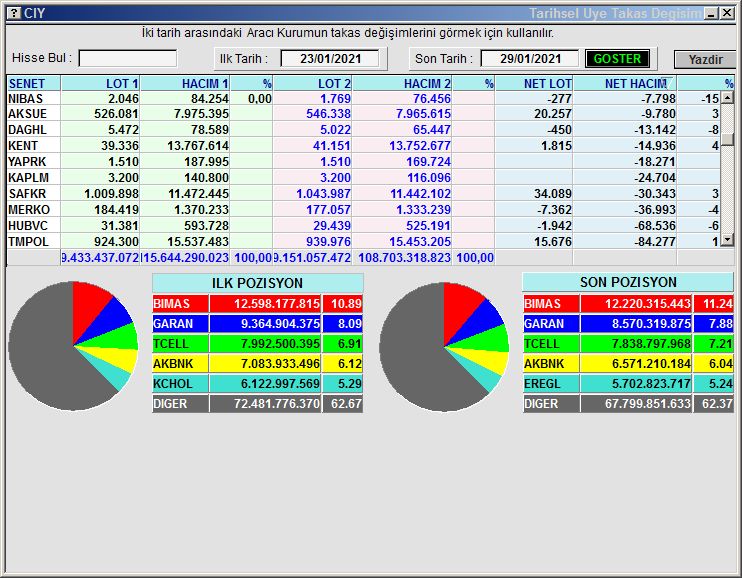
Task: Click the BIMAS percentage 10.89
Action: 346,304
